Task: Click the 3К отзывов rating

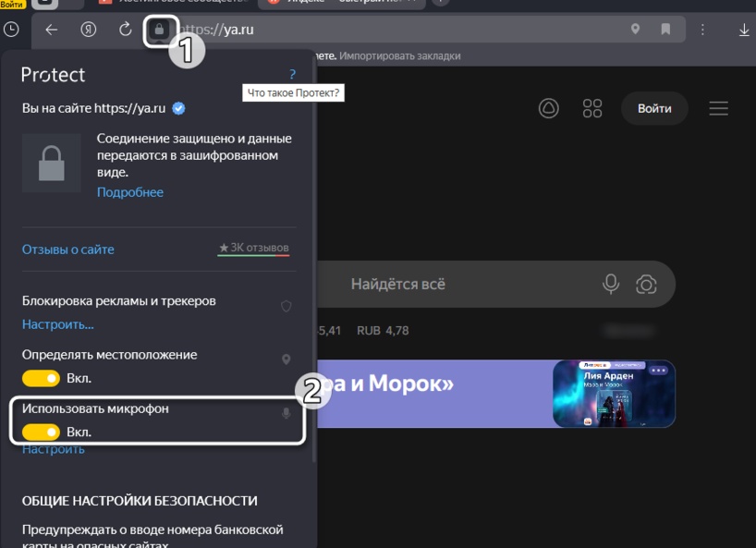Action: (253, 249)
